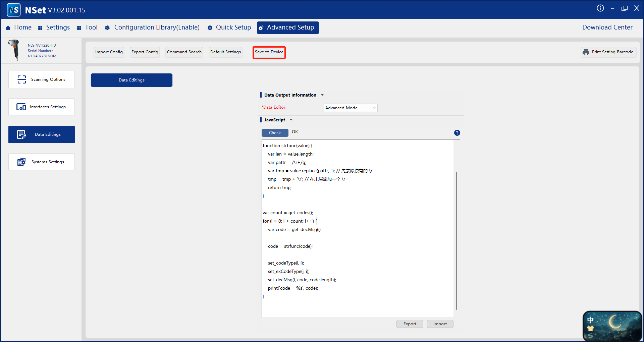Click the script Import button
The width and height of the screenshot is (644, 342).
[440, 324]
